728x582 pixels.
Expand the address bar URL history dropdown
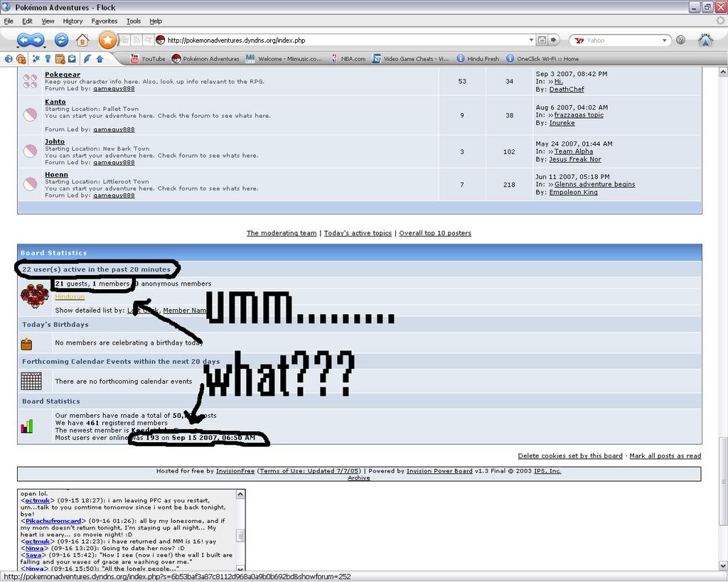coord(530,41)
